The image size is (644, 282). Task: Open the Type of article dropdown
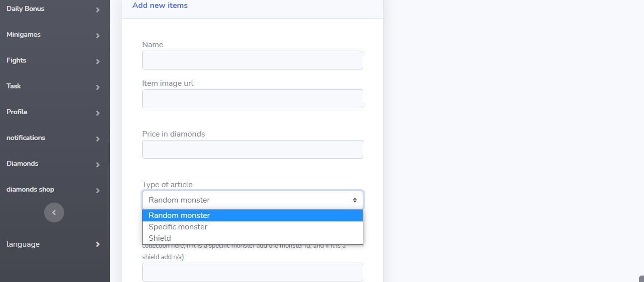click(x=252, y=200)
